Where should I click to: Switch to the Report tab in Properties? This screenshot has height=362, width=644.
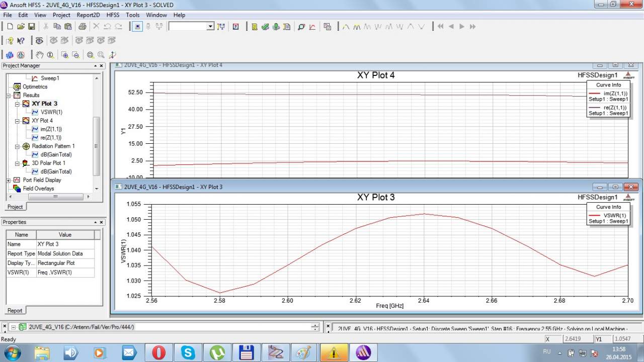coord(15,311)
